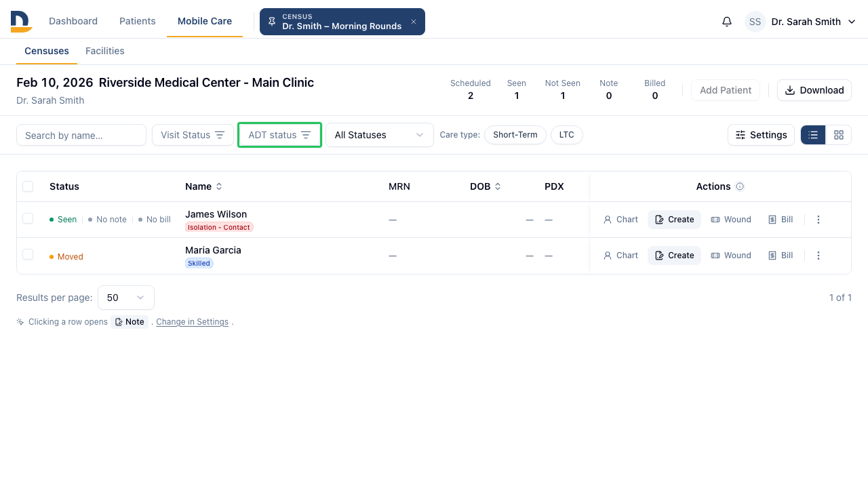This screenshot has width=868, height=488.
Task: Click the Scheduled count stat
Action: tap(471, 89)
